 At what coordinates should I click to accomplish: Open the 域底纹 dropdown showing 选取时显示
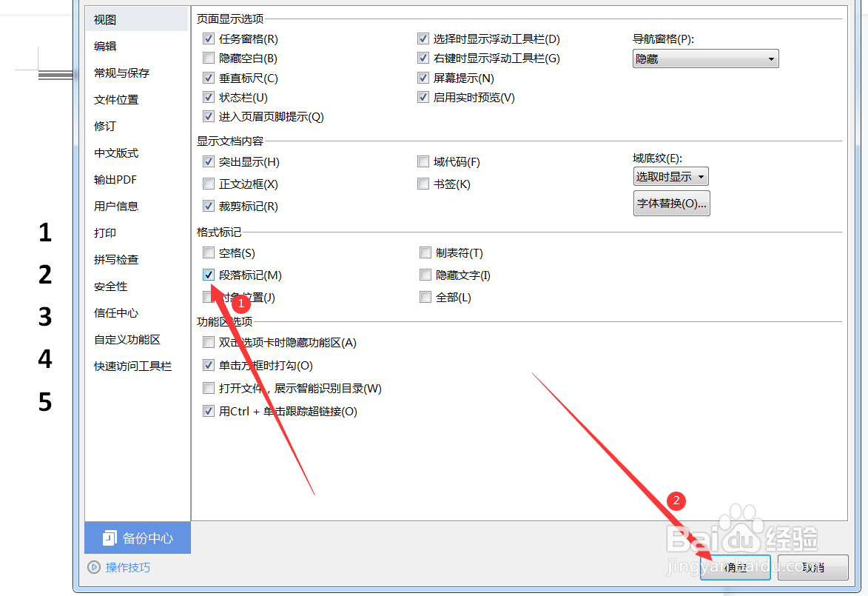tap(670, 177)
